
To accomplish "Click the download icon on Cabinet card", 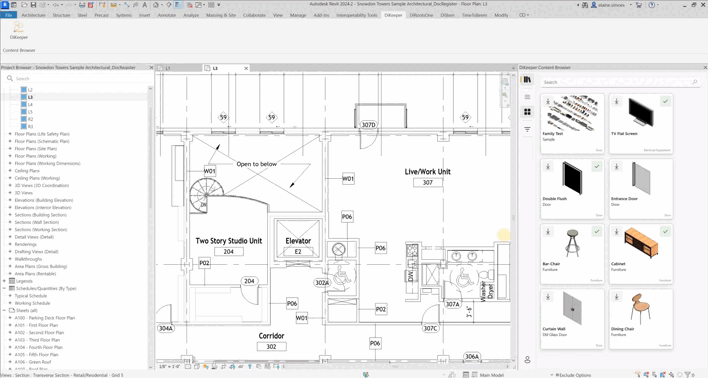I will pyautogui.click(x=616, y=232).
